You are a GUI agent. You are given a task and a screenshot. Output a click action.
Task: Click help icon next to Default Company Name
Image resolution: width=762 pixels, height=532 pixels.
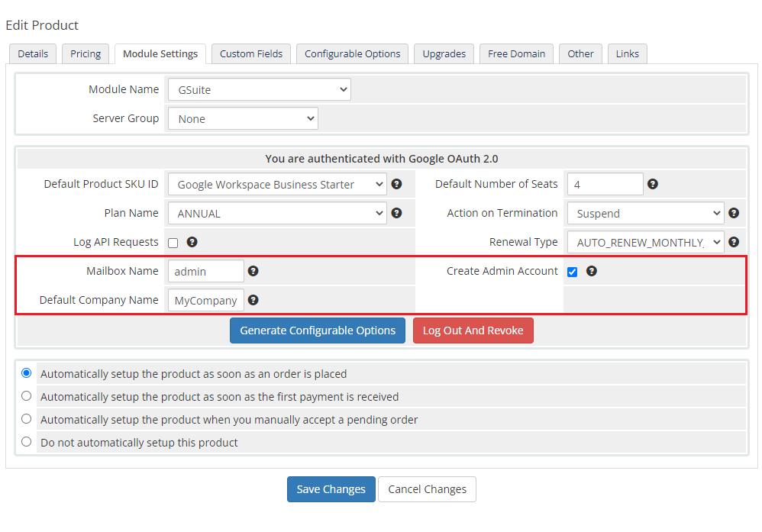253,300
